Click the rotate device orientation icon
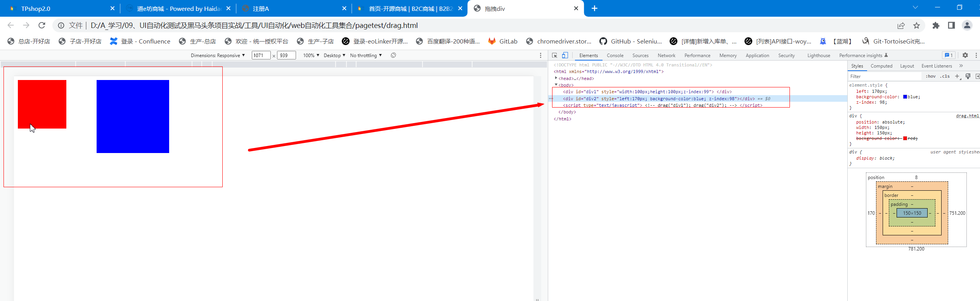This screenshot has width=980, height=301. pos(393,55)
